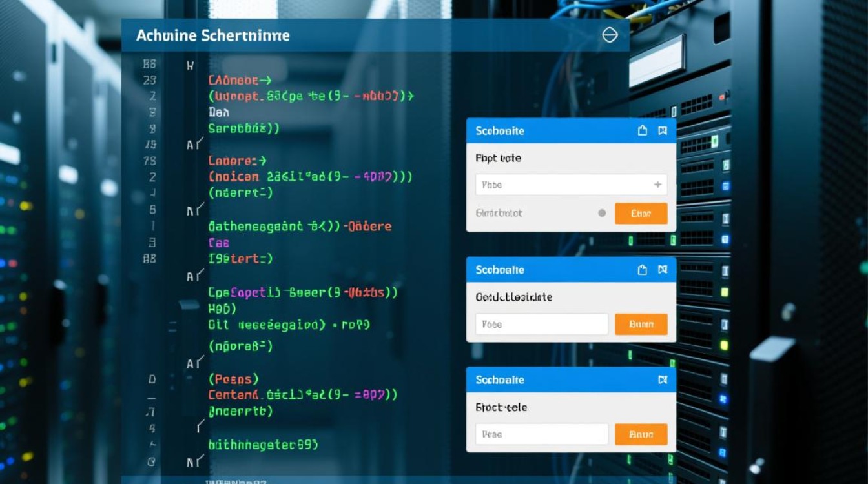Screen dimensions: 868x484
Task: Expand the "H" fold marker at top of code
Action: (x=190, y=65)
